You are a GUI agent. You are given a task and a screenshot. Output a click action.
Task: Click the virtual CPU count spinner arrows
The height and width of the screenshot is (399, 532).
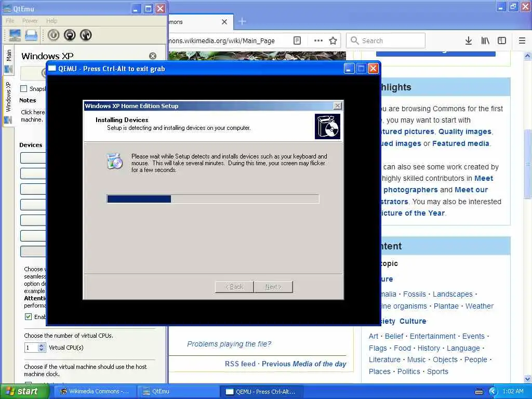point(42,348)
